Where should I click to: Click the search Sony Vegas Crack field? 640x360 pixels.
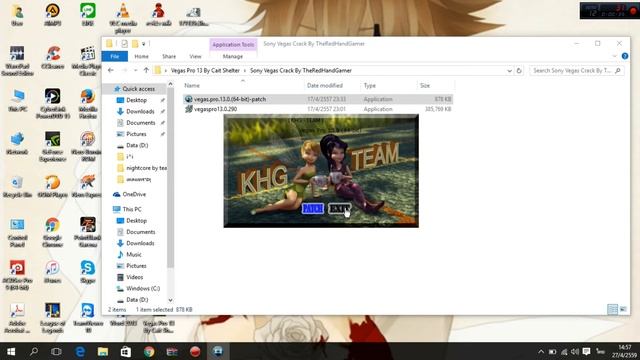(x=576, y=71)
